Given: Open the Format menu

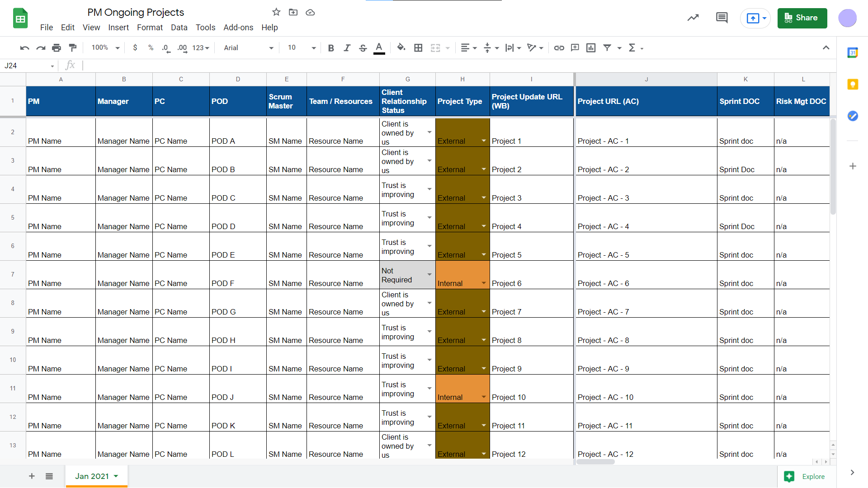Looking at the screenshot, I should click(x=150, y=28).
